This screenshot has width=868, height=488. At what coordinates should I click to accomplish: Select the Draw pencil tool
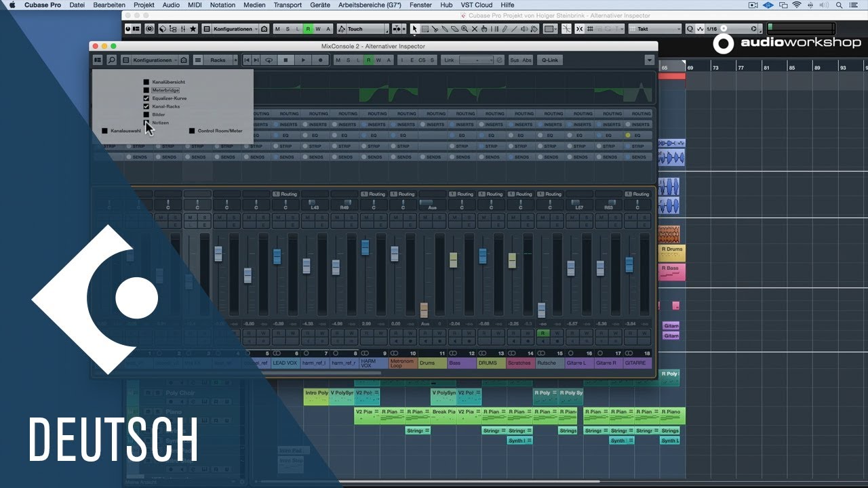(505, 29)
